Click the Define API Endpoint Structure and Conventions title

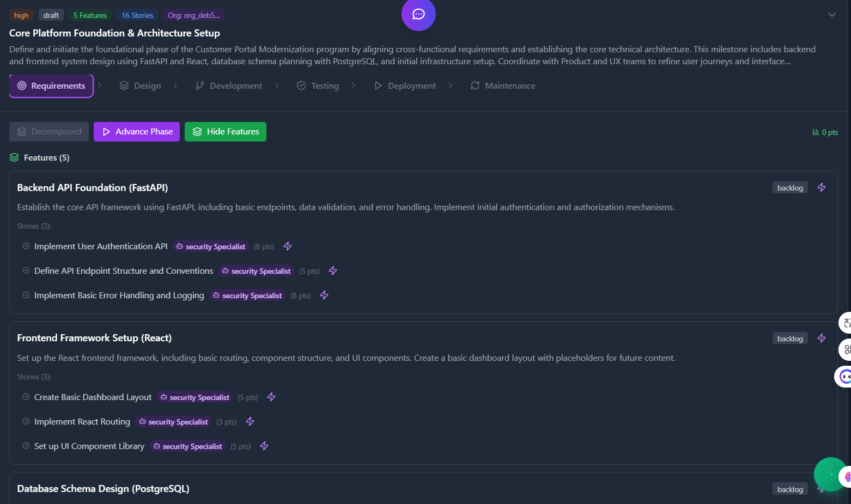pyautogui.click(x=124, y=271)
